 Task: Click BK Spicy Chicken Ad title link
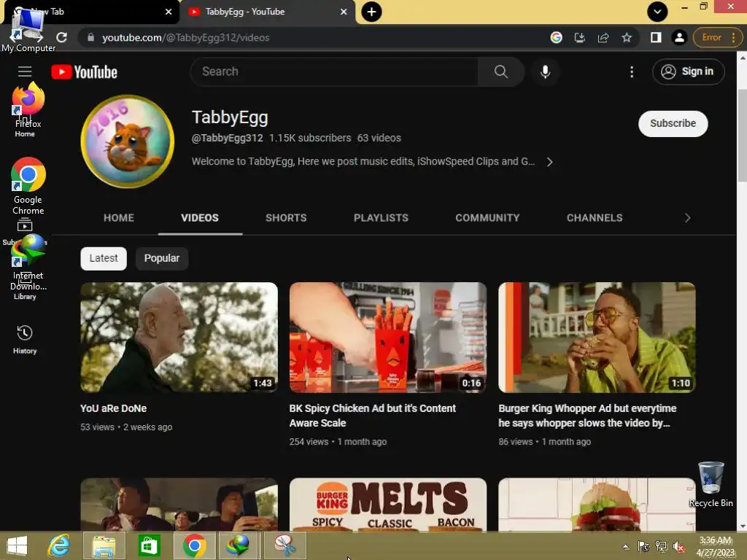coord(373,415)
